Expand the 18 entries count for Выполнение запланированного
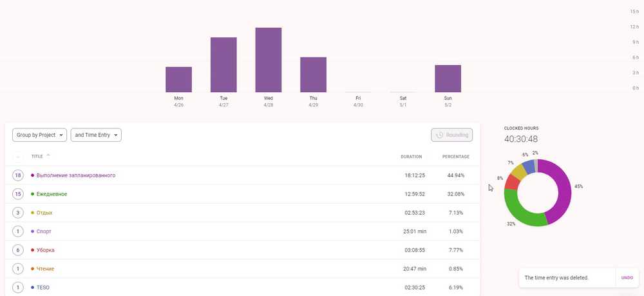The width and height of the screenshot is (644, 296). click(18, 175)
